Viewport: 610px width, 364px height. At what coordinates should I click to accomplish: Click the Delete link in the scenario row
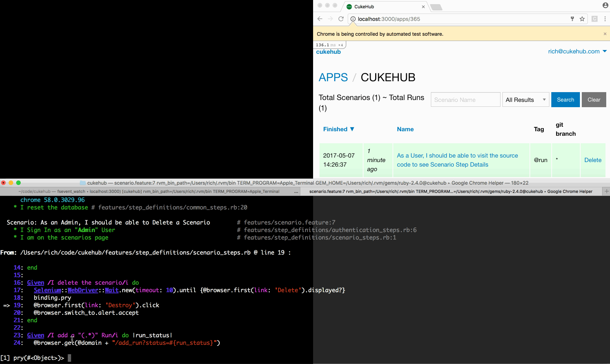coord(592,160)
